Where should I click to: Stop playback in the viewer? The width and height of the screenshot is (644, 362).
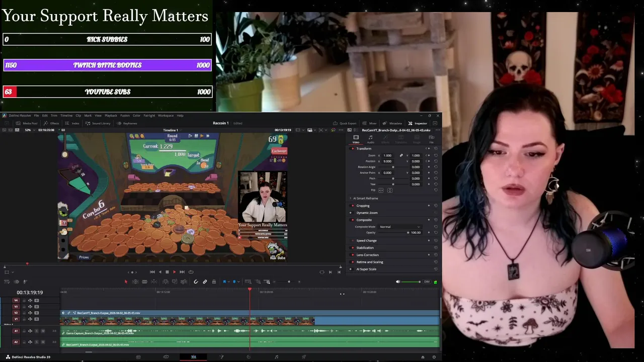(x=167, y=272)
